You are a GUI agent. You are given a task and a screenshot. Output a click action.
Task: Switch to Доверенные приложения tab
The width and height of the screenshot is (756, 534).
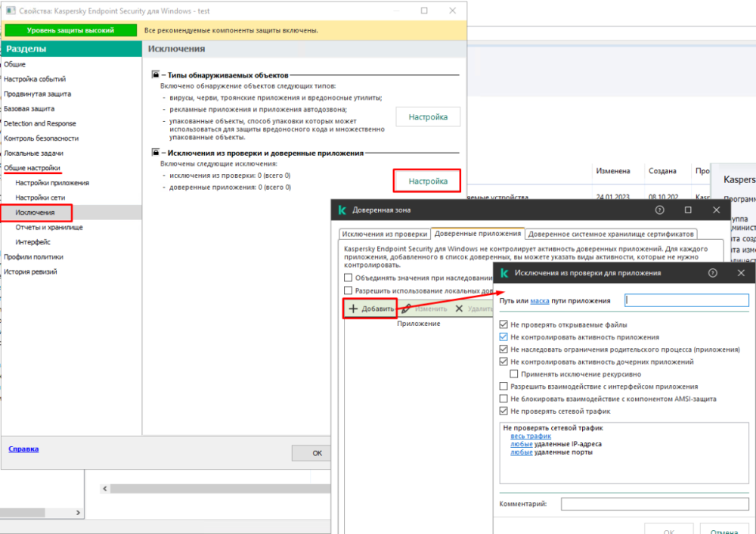tap(477, 234)
